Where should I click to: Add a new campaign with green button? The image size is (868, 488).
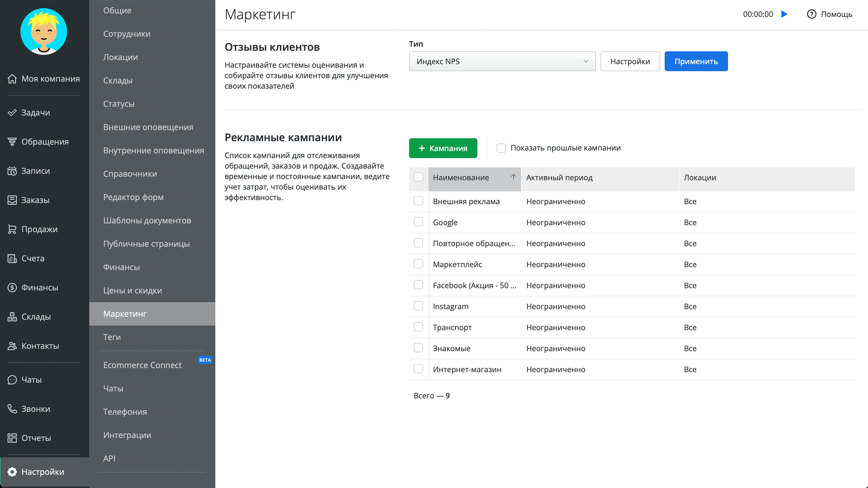[443, 148]
